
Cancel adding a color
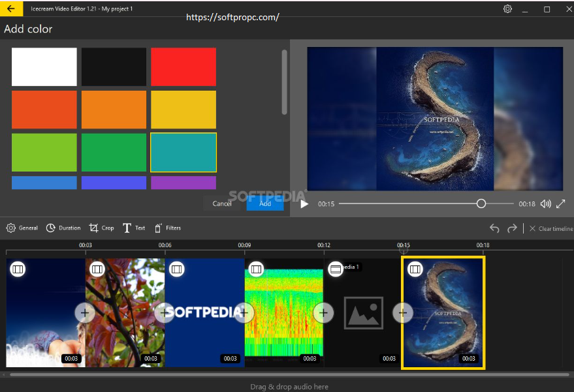pos(222,204)
